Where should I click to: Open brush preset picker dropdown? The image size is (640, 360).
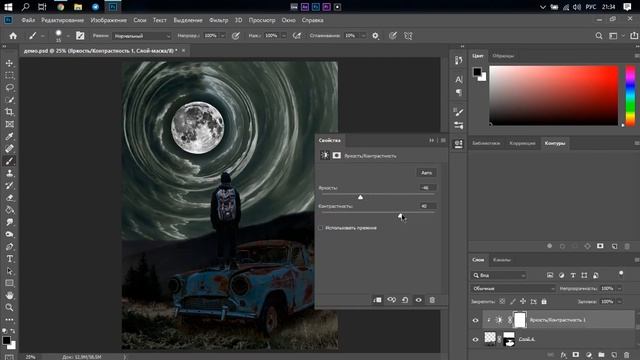[x=68, y=36]
